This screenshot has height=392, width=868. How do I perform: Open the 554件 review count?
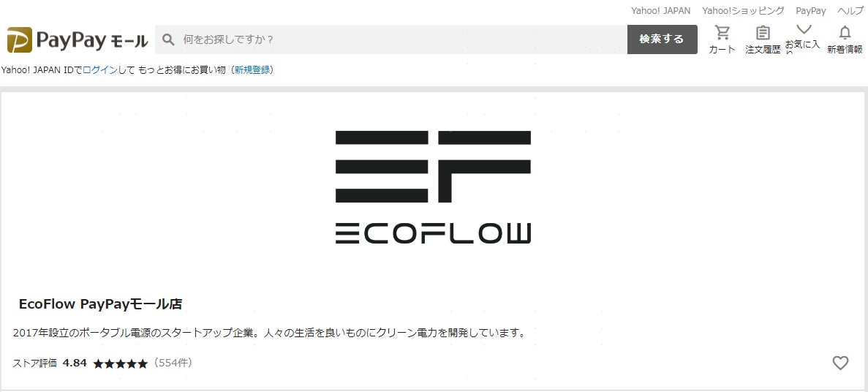(x=173, y=363)
